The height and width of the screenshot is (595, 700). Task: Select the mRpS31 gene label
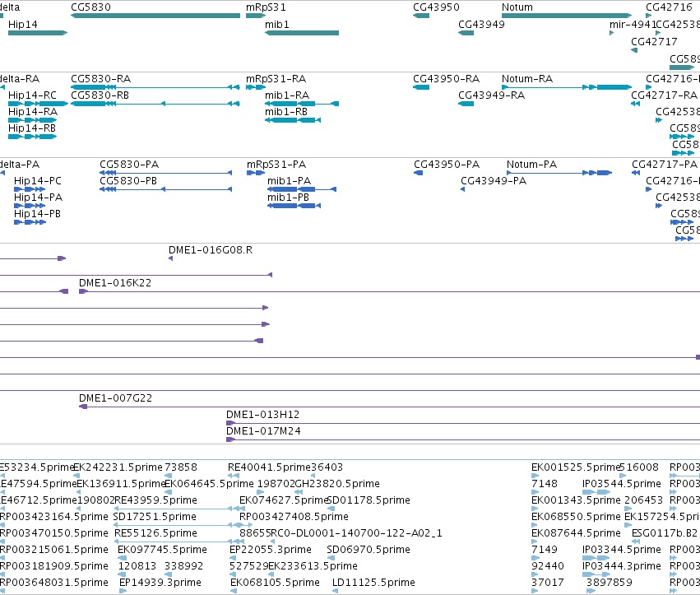click(266, 7)
